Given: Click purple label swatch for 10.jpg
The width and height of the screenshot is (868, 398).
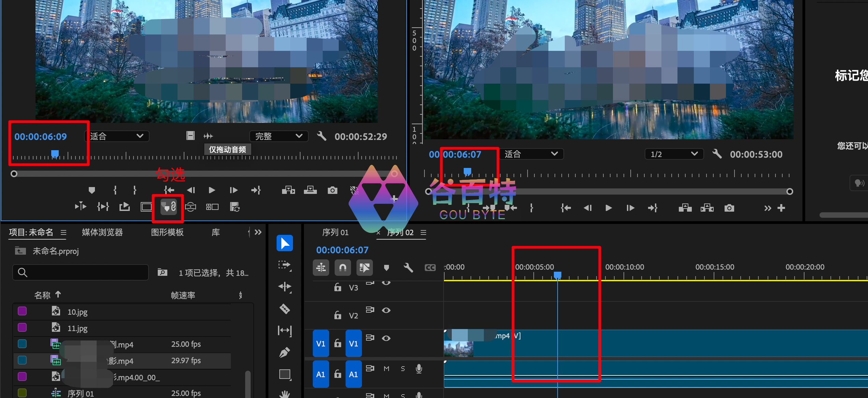Looking at the screenshot, I should pyautogui.click(x=22, y=311).
